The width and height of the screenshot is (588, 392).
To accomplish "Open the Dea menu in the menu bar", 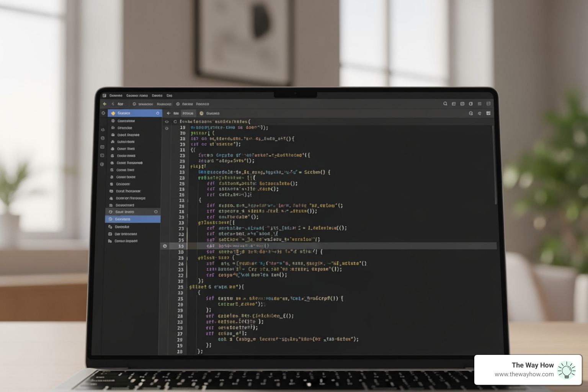I will 169,96.
